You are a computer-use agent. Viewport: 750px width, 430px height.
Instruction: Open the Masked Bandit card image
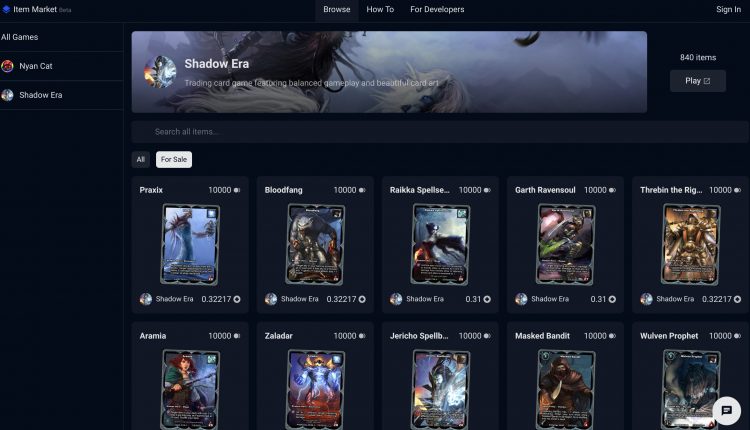[x=566, y=389]
